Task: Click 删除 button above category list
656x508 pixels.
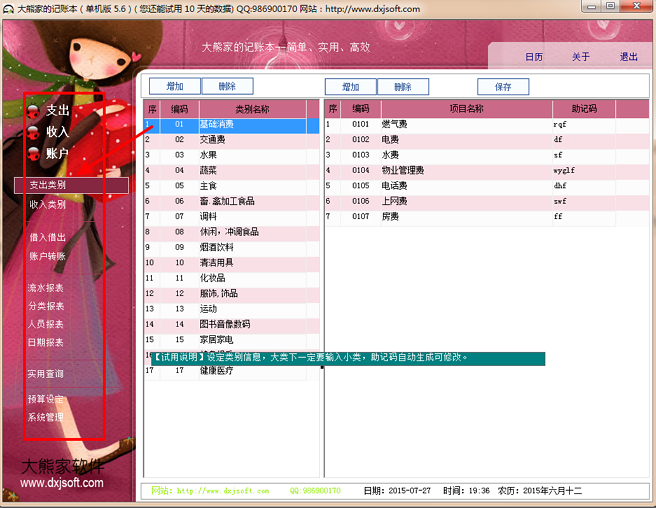Action: (227, 86)
